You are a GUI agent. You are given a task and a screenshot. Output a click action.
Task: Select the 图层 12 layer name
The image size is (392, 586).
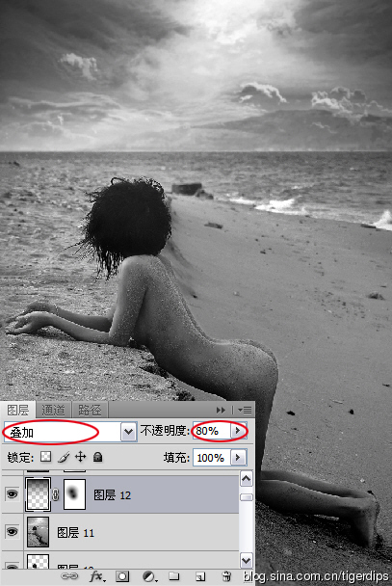click(112, 495)
